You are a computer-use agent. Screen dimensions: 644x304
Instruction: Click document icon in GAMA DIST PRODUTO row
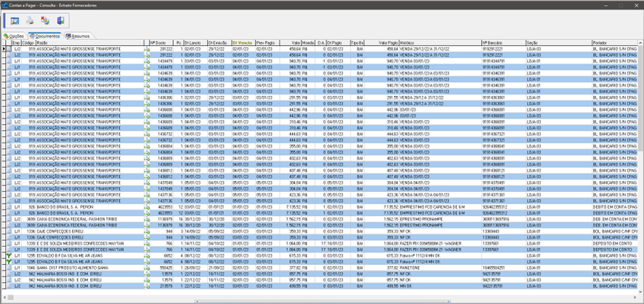(x=147, y=268)
